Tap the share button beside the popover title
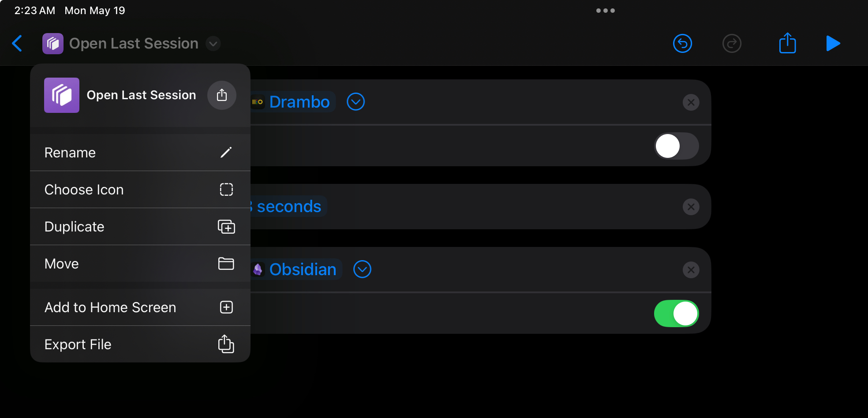Image resolution: width=868 pixels, height=418 pixels. 222,95
